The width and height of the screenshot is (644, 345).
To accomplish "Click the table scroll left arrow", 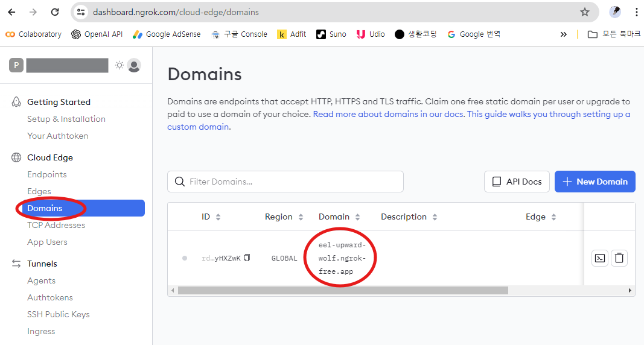I will [173, 291].
